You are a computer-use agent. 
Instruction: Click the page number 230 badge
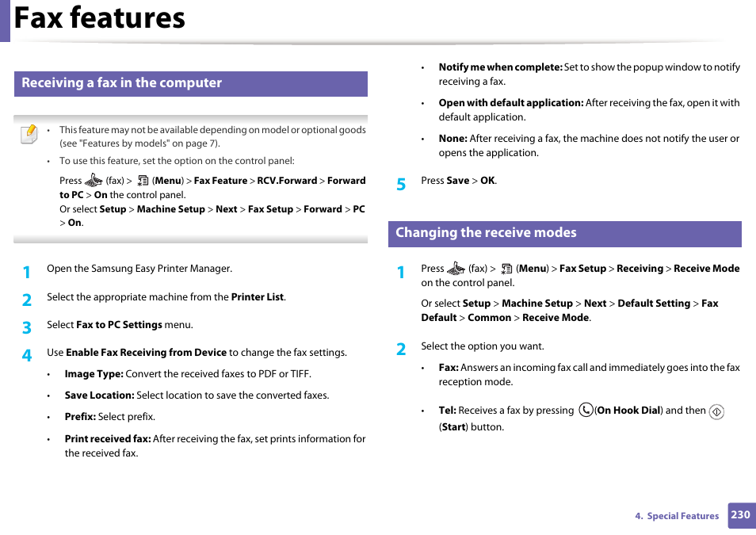(741, 514)
